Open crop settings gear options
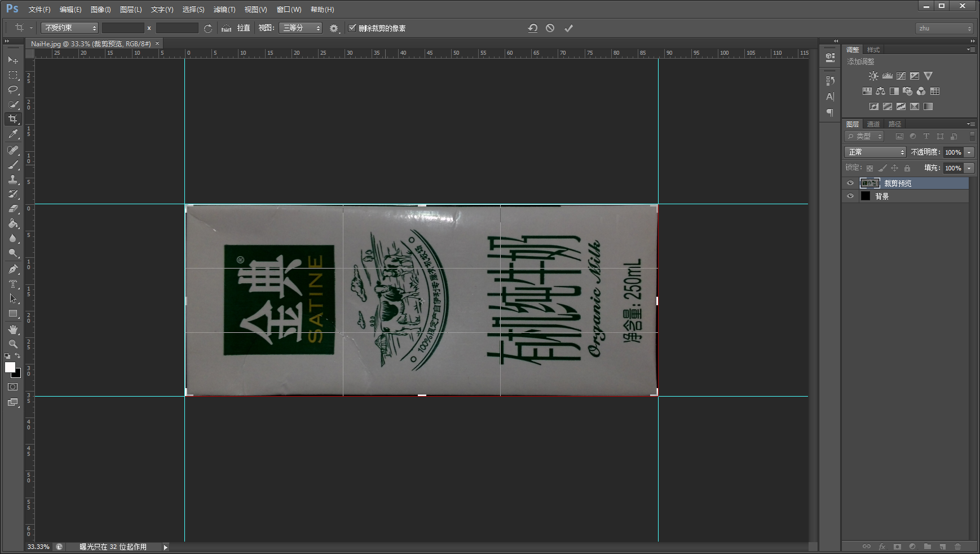The image size is (980, 554). pos(334,28)
